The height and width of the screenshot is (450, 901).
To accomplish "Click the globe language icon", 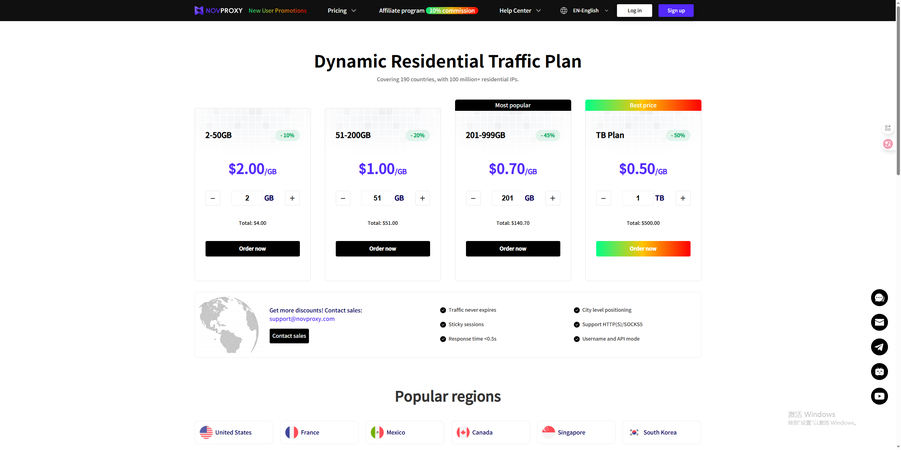I will pos(564,11).
